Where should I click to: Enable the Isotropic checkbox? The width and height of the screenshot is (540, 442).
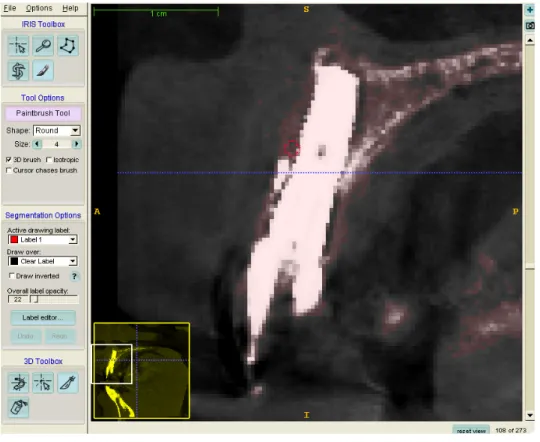49,160
